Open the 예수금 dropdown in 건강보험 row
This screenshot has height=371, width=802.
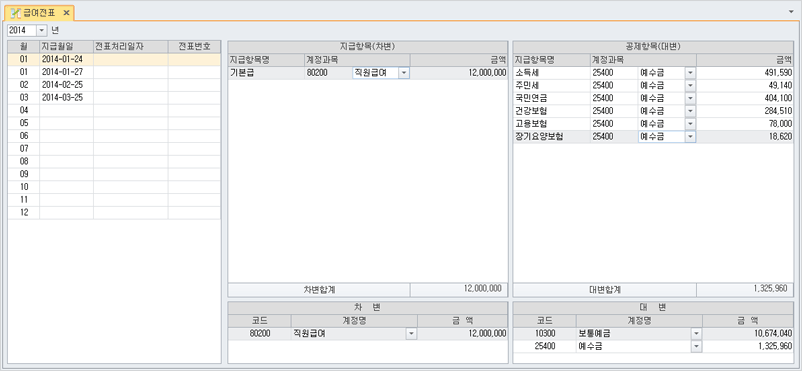click(x=690, y=111)
